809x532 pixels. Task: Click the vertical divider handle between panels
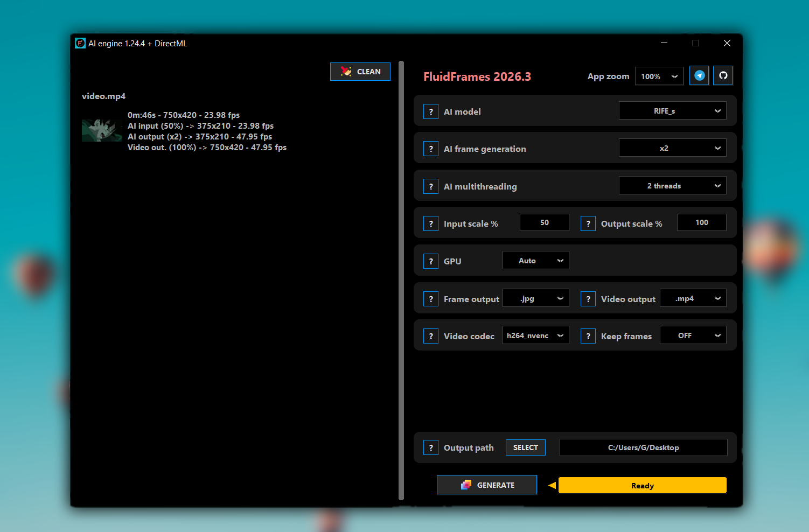pyautogui.click(x=401, y=281)
